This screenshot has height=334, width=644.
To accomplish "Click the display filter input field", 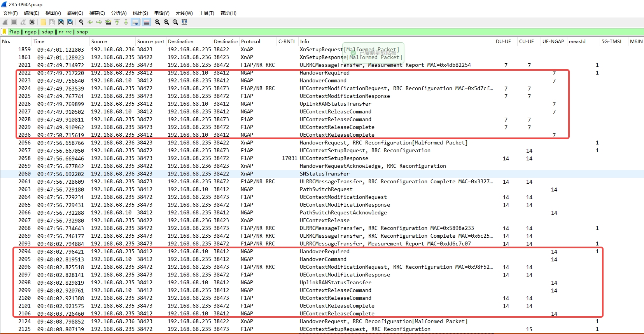I will [x=326, y=32].
